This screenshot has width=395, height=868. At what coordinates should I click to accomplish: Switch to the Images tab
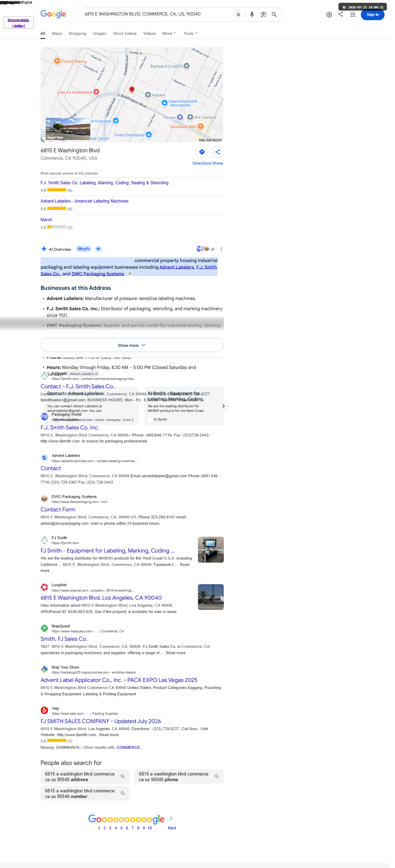pos(99,33)
